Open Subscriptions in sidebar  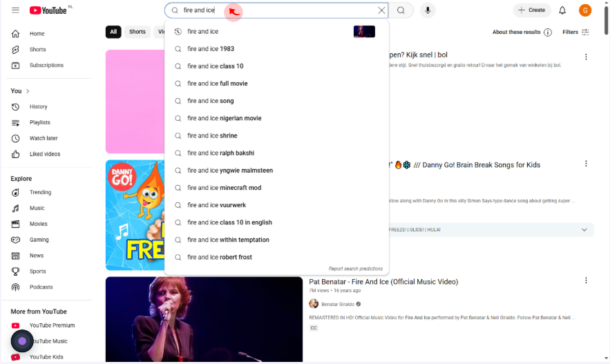pos(47,66)
